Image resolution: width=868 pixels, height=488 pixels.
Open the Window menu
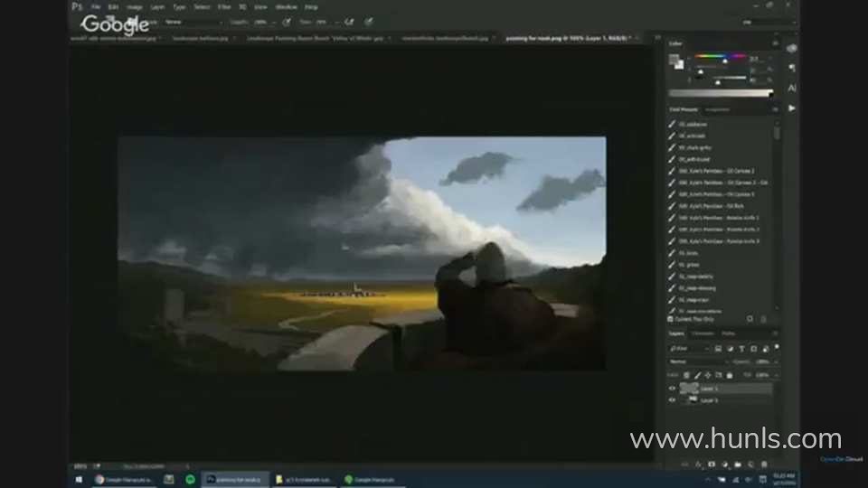[x=287, y=7]
